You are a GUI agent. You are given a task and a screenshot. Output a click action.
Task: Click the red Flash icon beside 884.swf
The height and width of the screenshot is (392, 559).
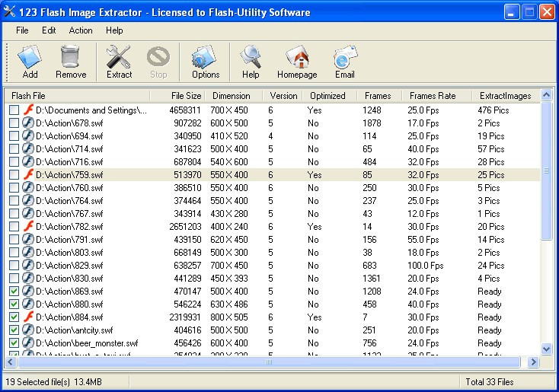tap(28, 317)
